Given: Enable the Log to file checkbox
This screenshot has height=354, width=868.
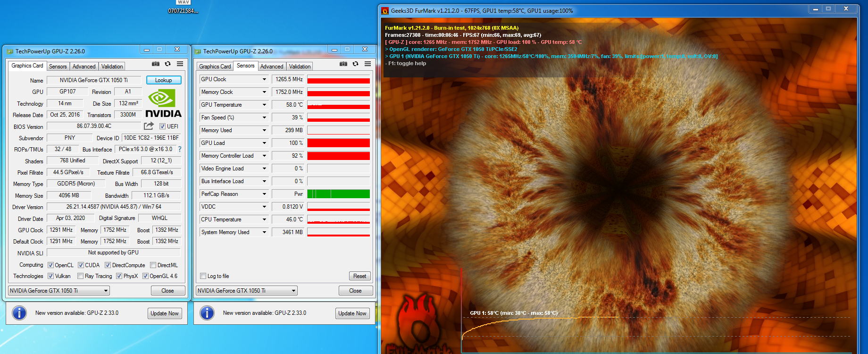Looking at the screenshot, I should (203, 276).
